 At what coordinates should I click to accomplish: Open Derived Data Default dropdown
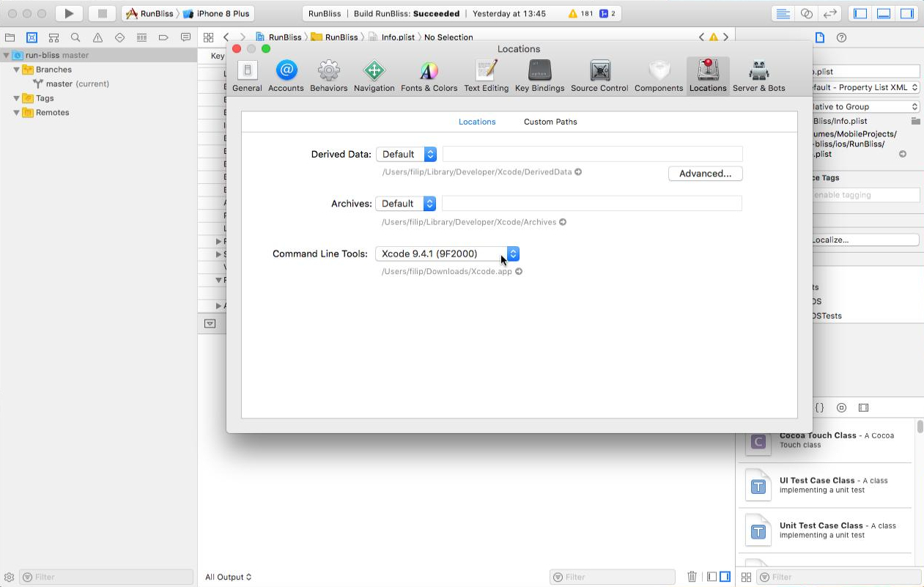pyautogui.click(x=407, y=154)
